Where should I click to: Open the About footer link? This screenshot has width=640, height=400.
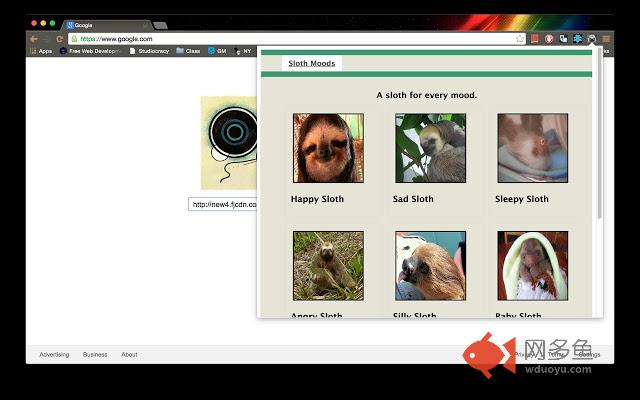pos(129,355)
